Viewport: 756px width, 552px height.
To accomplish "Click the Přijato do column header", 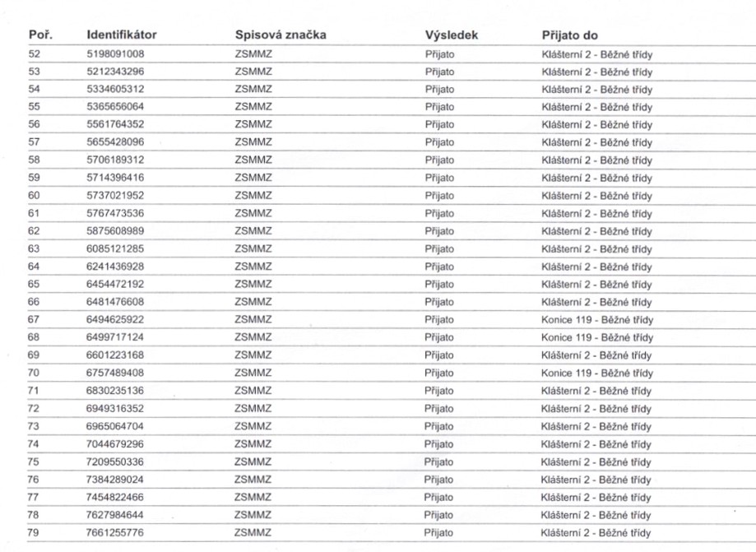I will pos(569,35).
